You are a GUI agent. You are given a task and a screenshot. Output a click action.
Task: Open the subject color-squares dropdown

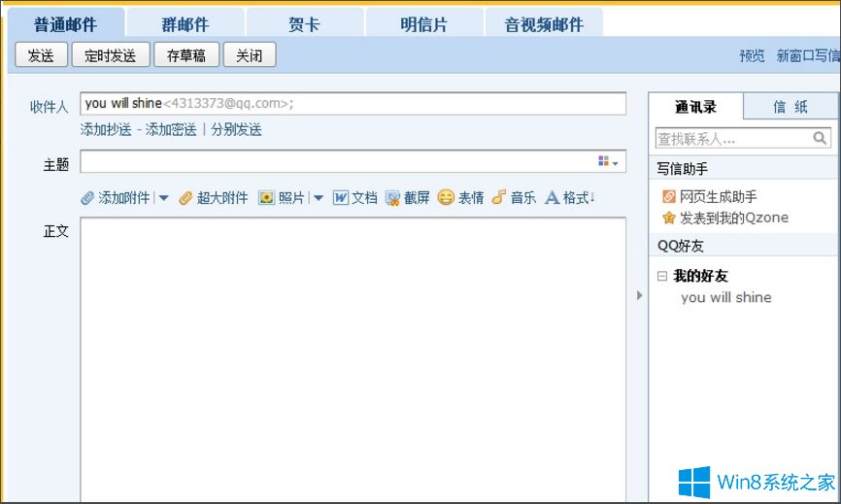click(608, 161)
